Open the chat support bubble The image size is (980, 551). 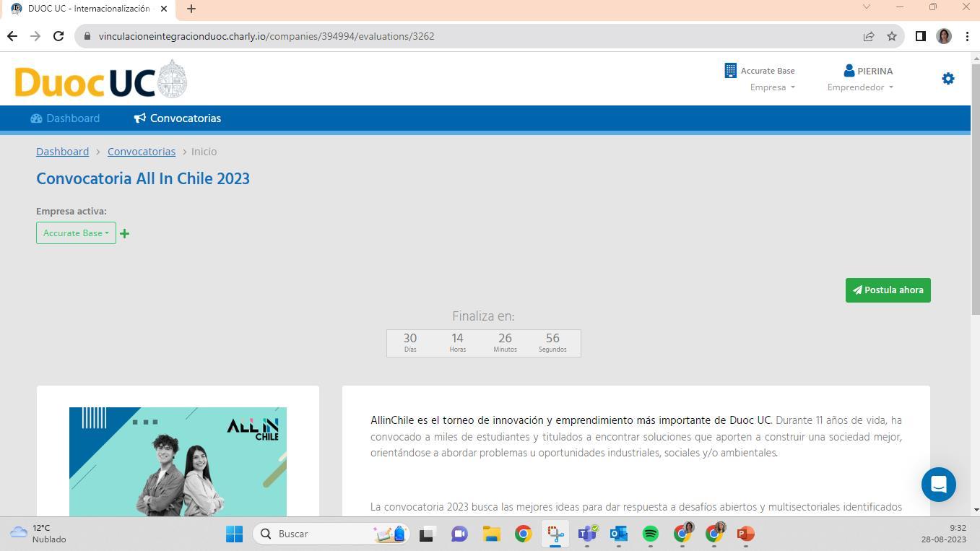click(939, 485)
